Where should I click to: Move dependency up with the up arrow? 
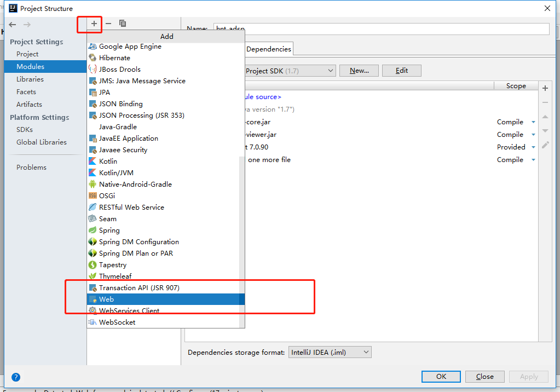click(x=545, y=117)
